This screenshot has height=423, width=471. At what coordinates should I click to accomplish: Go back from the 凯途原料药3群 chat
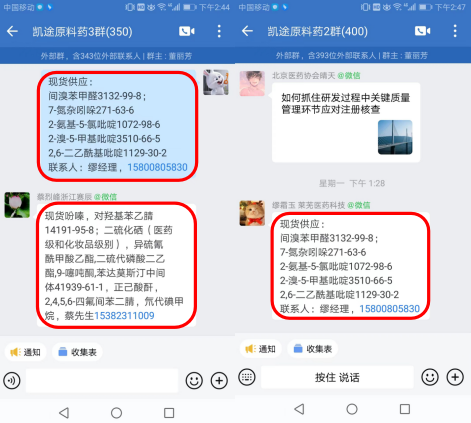click(x=13, y=31)
